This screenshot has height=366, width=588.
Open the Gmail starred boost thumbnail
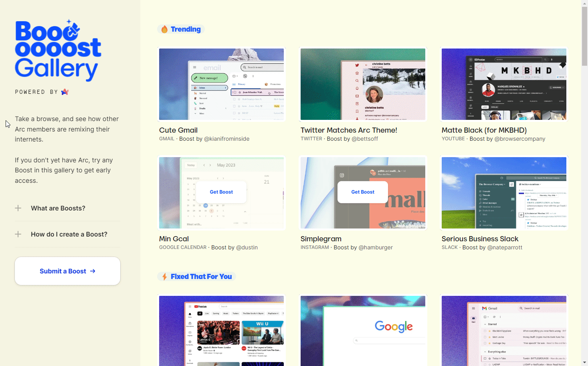[x=504, y=331]
